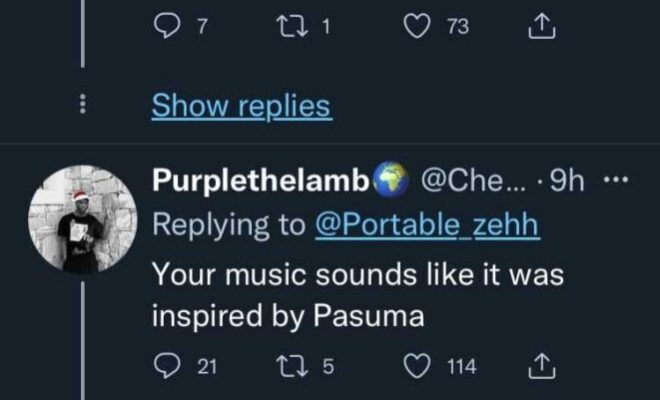This screenshot has height=400, width=660.
Task: Click the Purplethelamb display name
Action: point(260,180)
